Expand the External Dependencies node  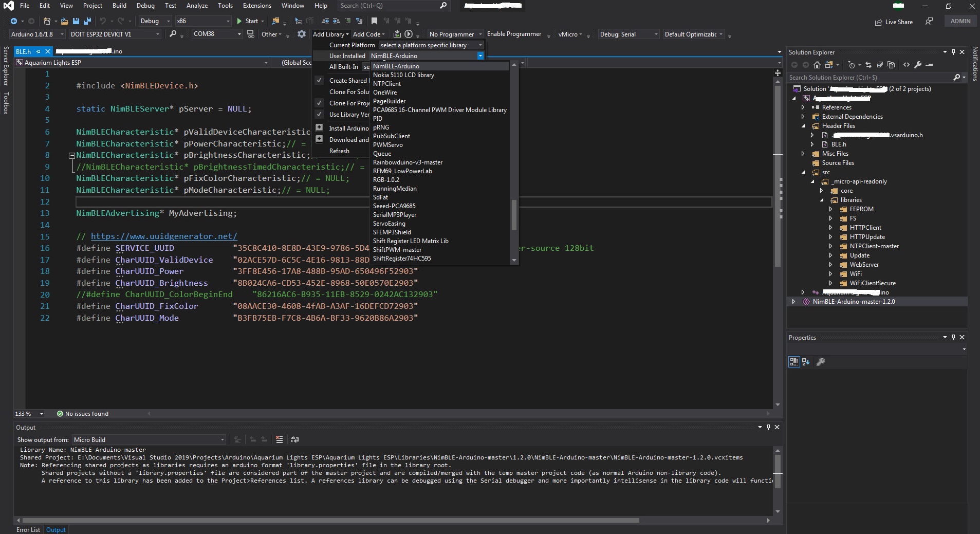(x=803, y=117)
